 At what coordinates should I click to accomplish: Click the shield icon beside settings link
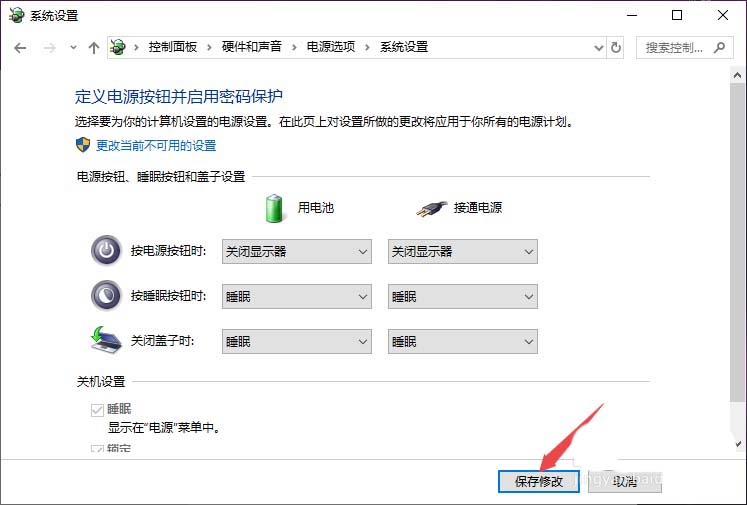[x=83, y=145]
